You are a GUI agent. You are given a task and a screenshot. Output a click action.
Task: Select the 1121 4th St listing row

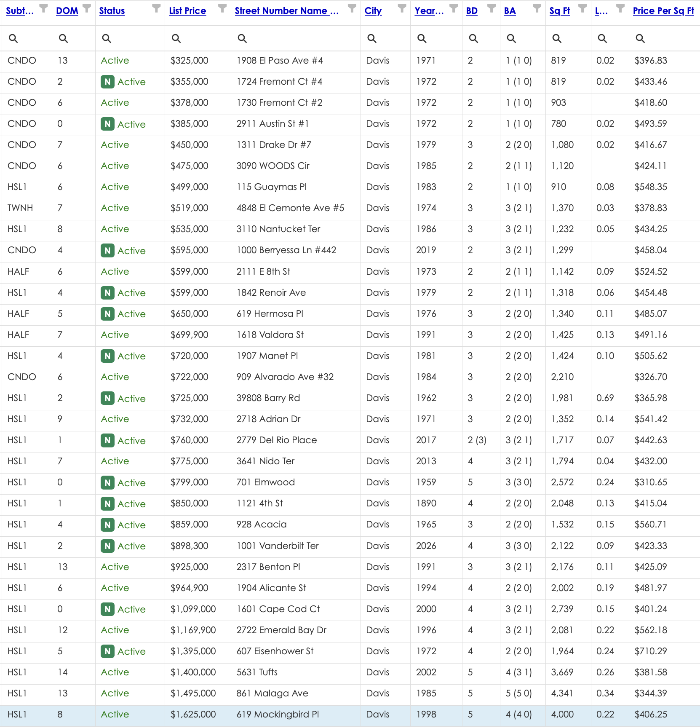pyautogui.click(x=350, y=503)
